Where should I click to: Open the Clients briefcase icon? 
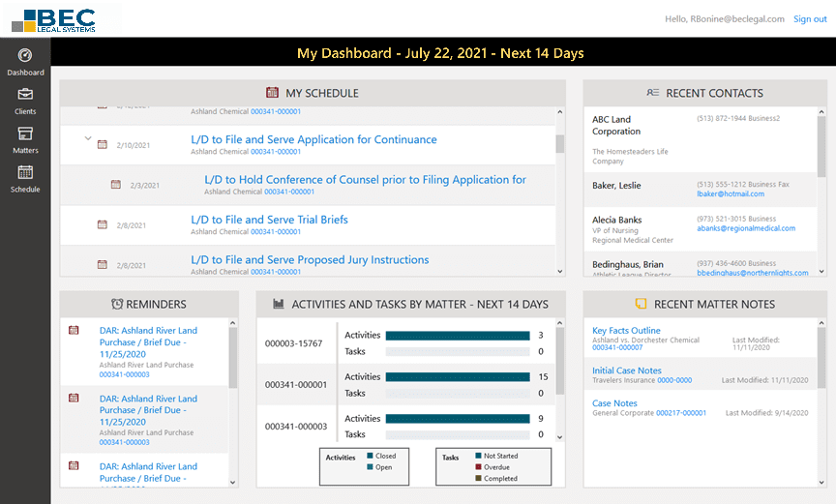point(25,94)
